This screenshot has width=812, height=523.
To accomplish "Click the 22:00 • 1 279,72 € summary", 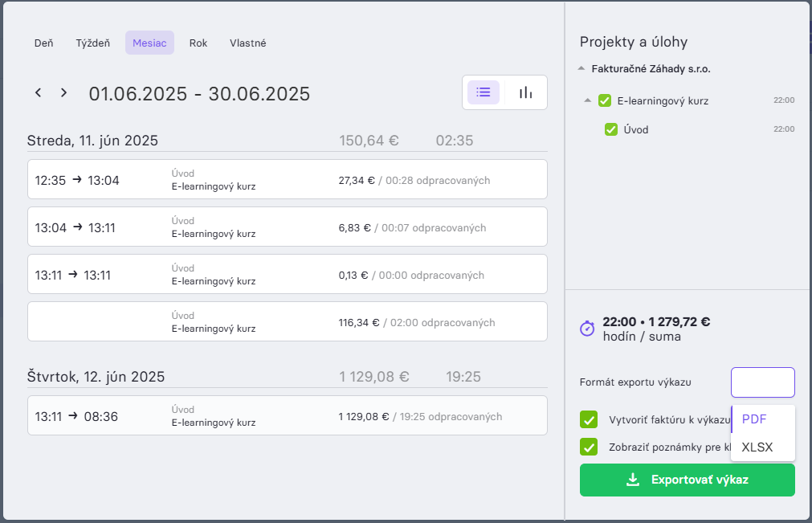I will point(656,321).
